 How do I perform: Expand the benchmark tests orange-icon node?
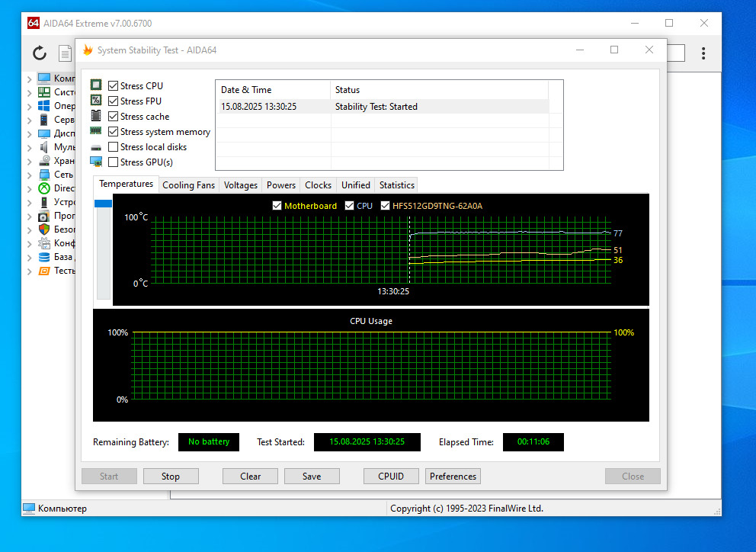[30, 271]
